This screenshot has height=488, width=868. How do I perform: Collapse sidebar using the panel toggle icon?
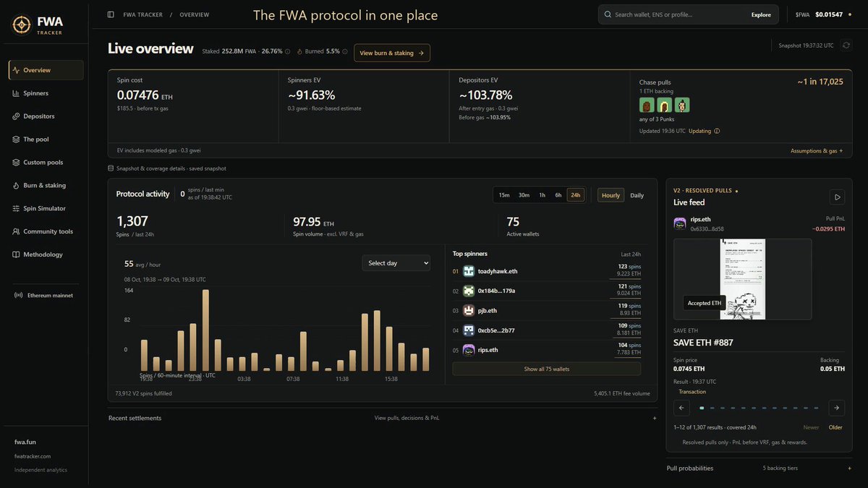pyautogui.click(x=111, y=14)
